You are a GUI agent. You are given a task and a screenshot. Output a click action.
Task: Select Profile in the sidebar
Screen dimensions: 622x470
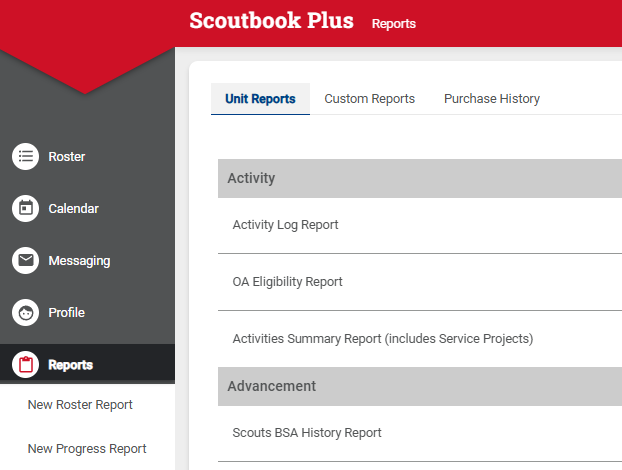coord(67,313)
